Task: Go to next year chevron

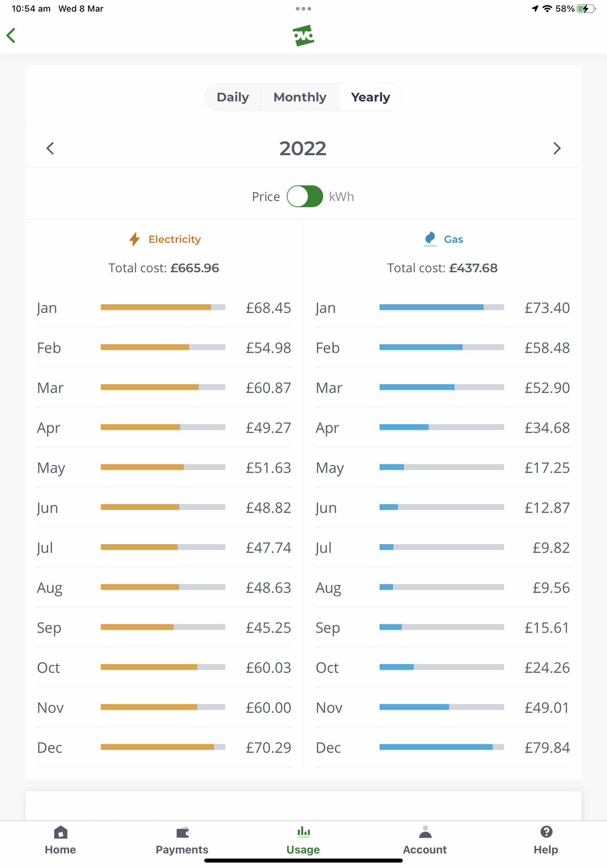Action: click(x=557, y=149)
